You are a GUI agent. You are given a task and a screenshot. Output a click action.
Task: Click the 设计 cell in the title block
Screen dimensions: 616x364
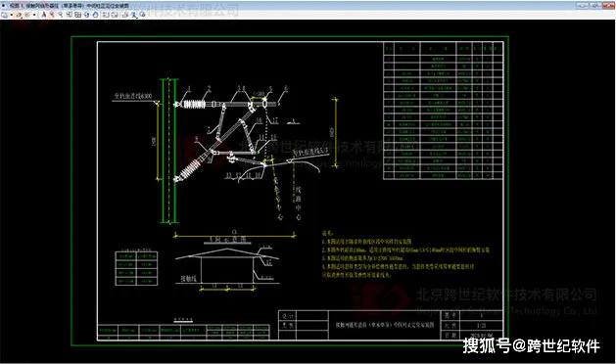tap(288, 316)
